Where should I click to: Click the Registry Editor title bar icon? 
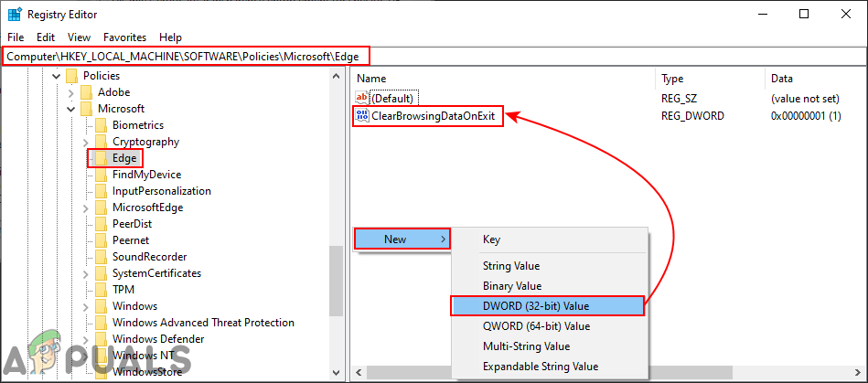15,15
